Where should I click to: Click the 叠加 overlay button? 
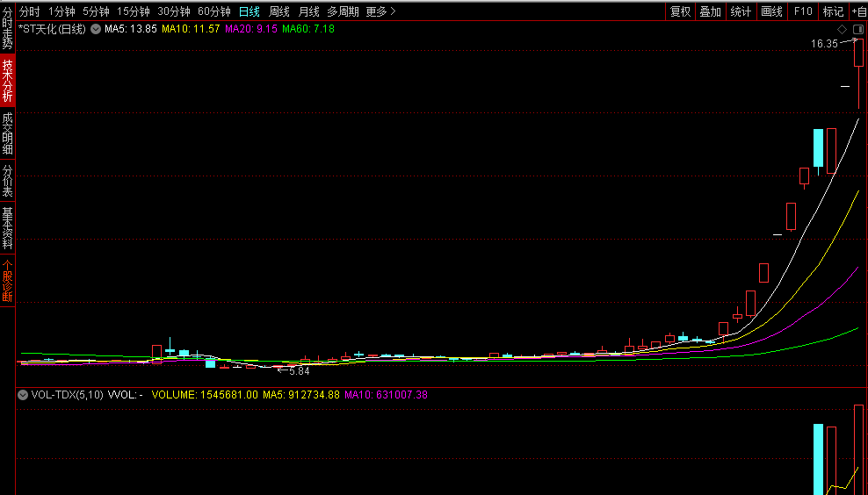tap(710, 11)
